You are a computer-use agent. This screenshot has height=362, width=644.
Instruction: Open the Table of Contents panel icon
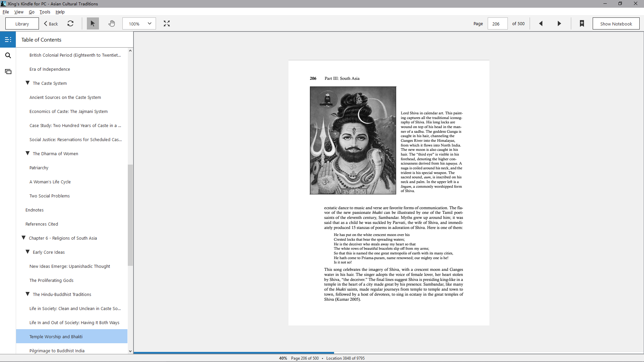tap(8, 40)
